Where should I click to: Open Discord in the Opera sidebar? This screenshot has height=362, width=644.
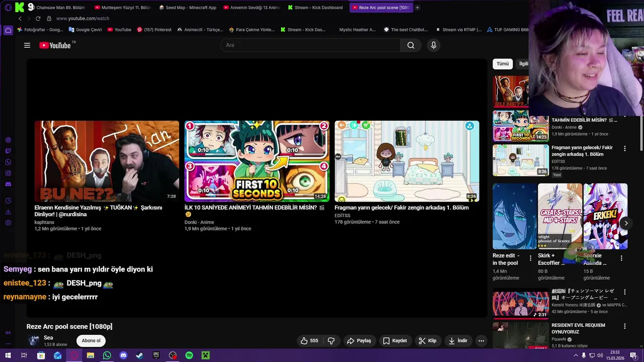[8, 185]
